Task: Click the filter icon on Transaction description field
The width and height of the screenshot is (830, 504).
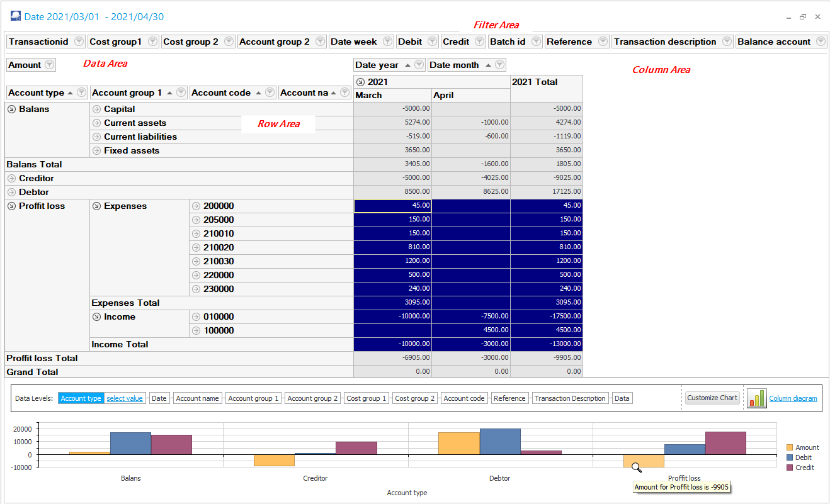Action: pos(726,42)
